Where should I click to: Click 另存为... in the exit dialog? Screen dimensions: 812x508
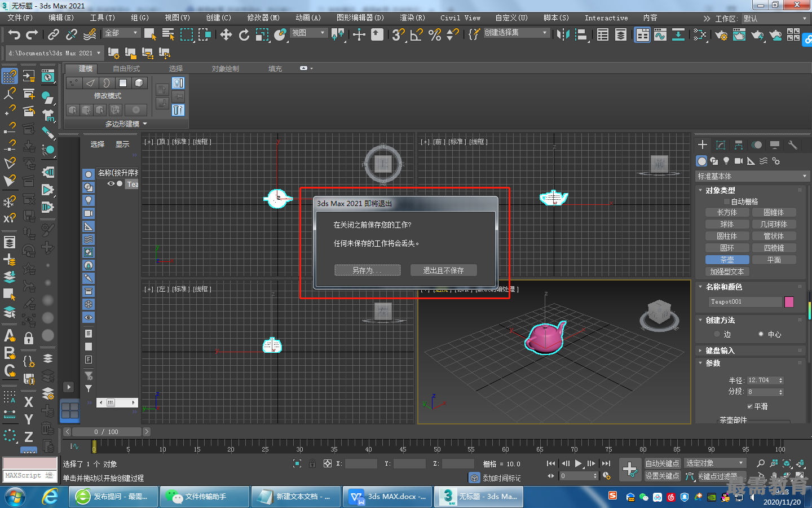(367, 270)
